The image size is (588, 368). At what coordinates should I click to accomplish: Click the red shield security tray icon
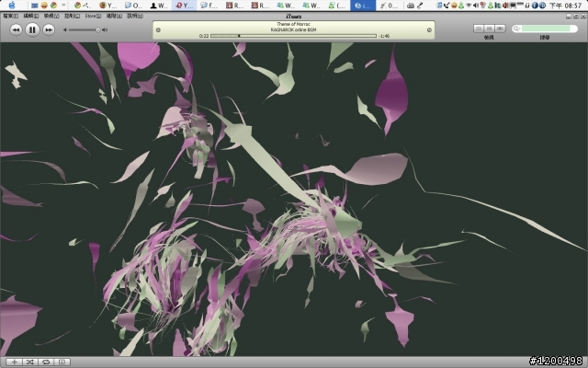point(483,6)
